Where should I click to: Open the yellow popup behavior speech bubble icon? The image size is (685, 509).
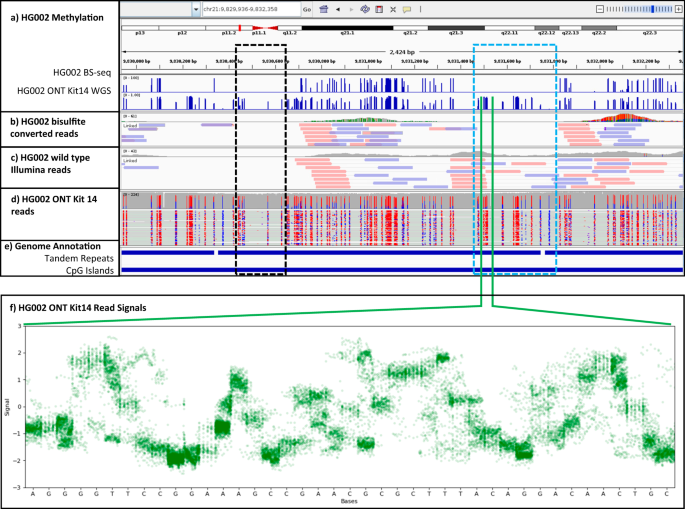[x=407, y=8]
